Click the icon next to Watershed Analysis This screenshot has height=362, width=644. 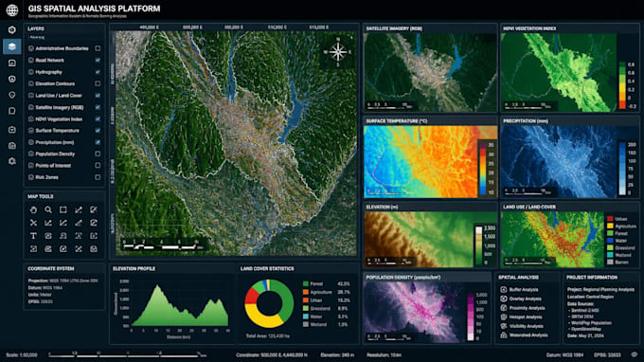(x=504, y=335)
